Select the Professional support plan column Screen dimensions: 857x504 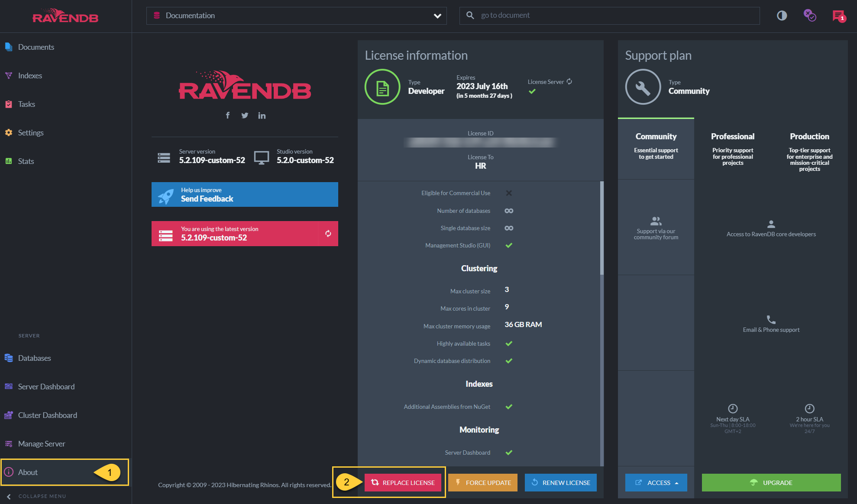[x=733, y=149]
